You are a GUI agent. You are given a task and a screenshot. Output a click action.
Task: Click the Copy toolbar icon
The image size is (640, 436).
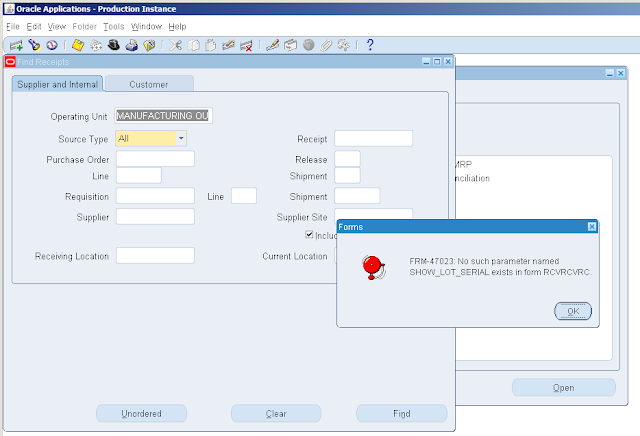193,45
